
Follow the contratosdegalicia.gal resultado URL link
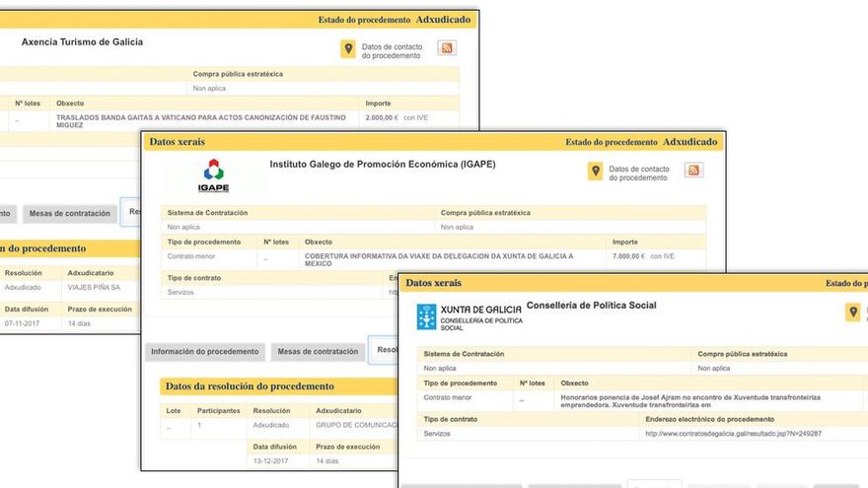tap(732, 433)
